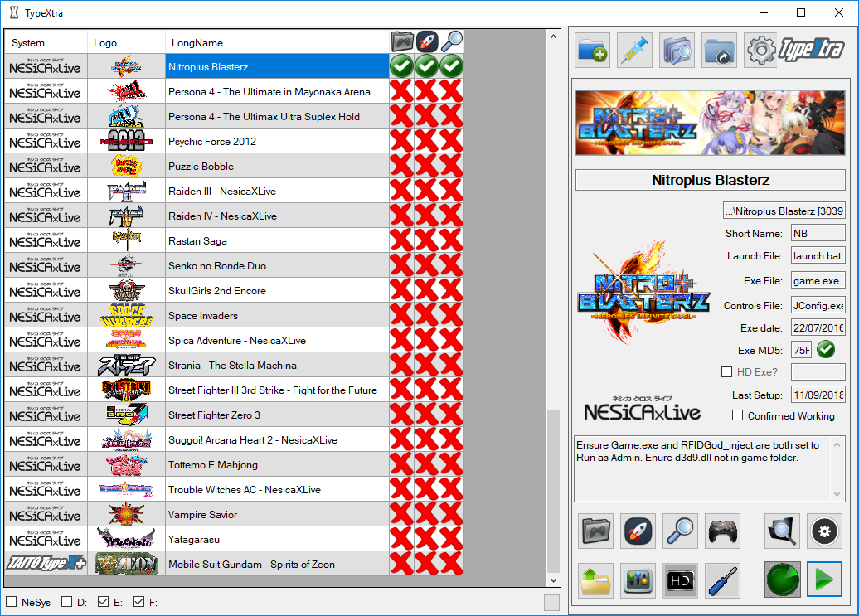Click the green Exe MD5 checkmark icon
The height and width of the screenshot is (616, 859).
pyautogui.click(x=826, y=349)
